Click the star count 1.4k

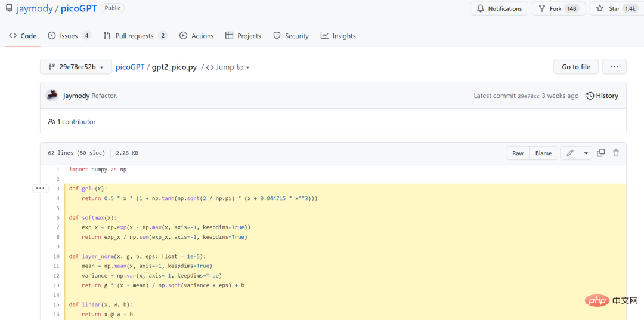629,8
